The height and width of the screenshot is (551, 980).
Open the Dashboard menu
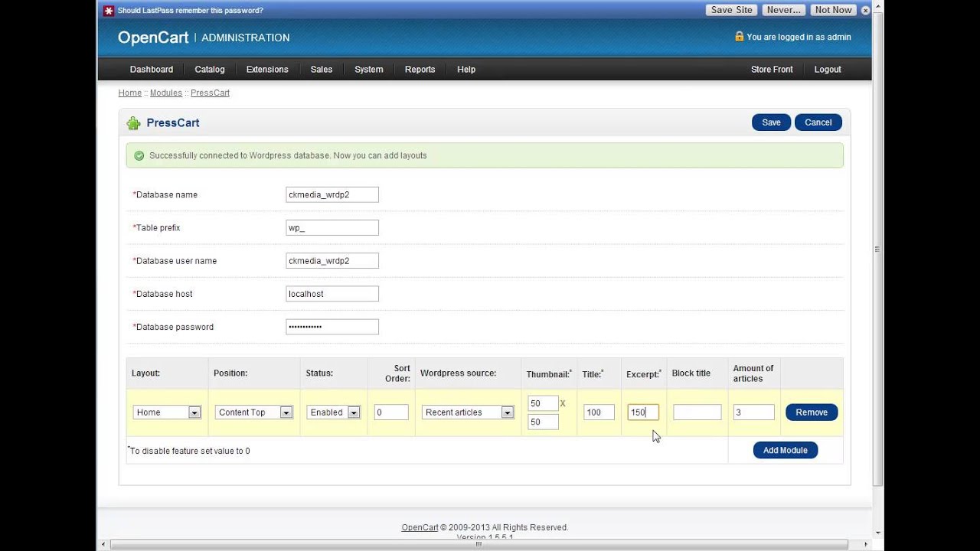coord(152,69)
